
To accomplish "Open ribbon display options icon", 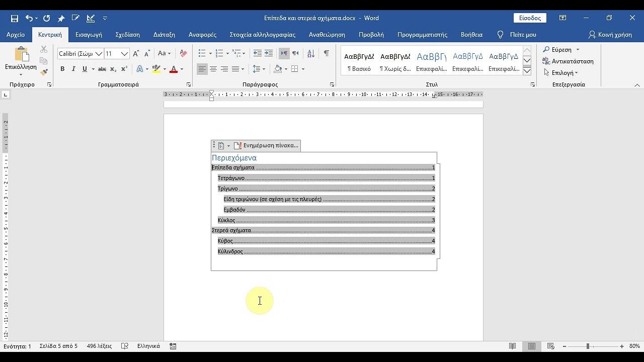I will click(563, 18).
